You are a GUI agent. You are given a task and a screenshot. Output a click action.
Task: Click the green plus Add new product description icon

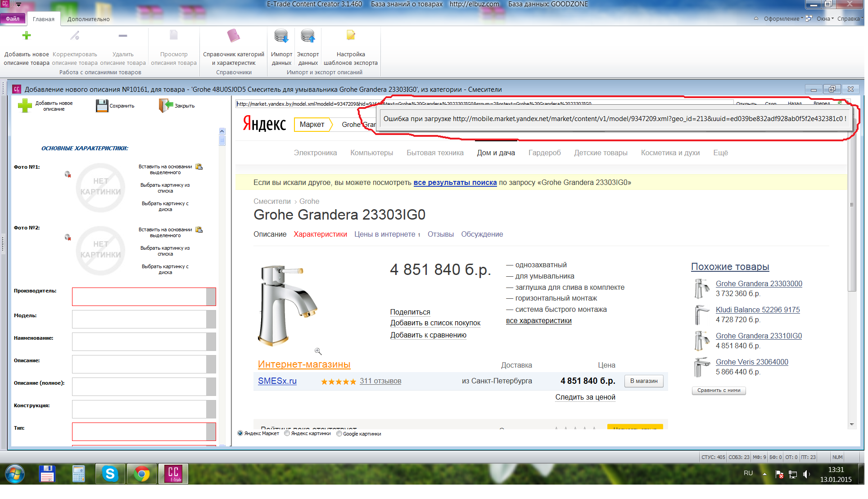27,36
